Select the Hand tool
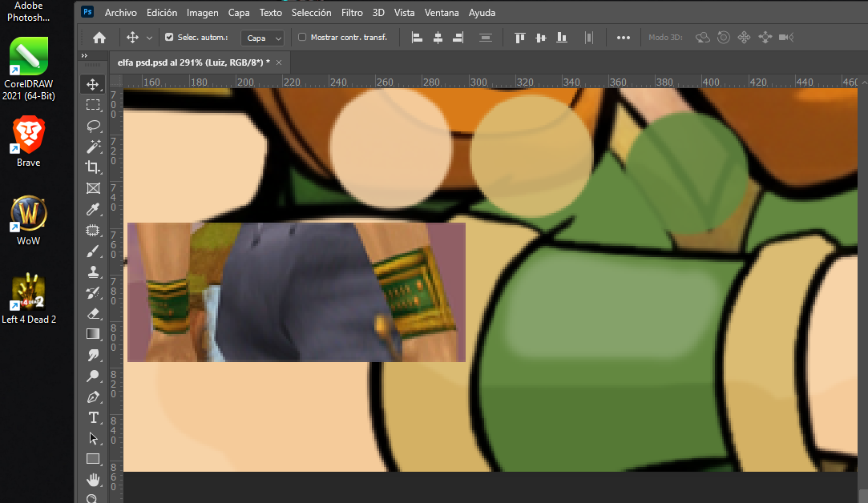The width and height of the screenshot is (868, 503). click(x=93, y=480)
